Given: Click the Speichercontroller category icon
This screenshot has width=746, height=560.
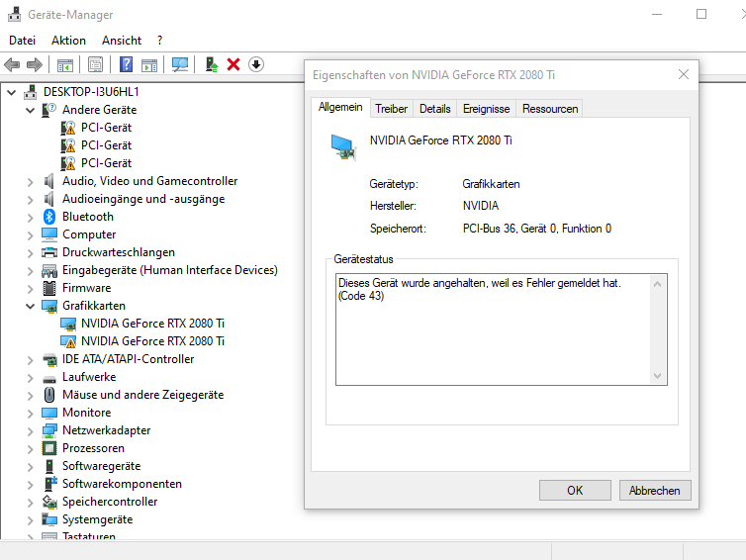Looking at the screenshot, I should point(49,502).
